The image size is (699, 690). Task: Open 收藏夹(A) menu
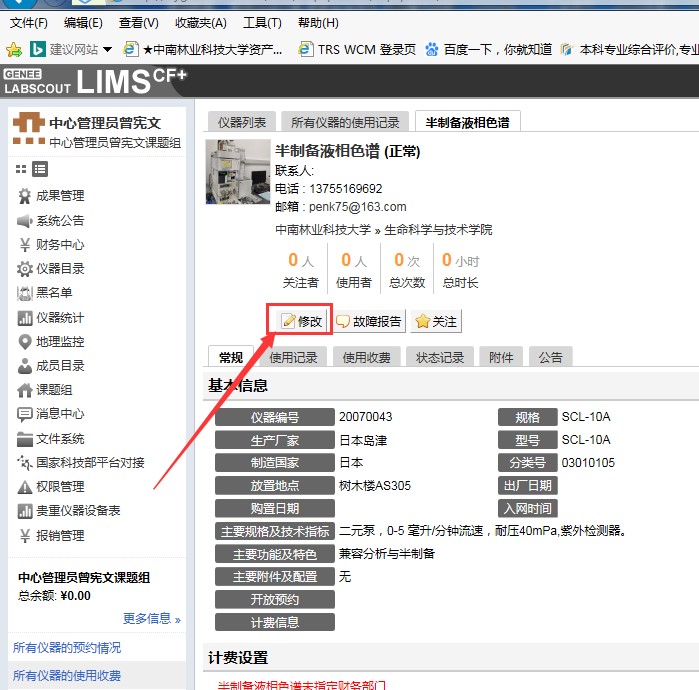200,23
